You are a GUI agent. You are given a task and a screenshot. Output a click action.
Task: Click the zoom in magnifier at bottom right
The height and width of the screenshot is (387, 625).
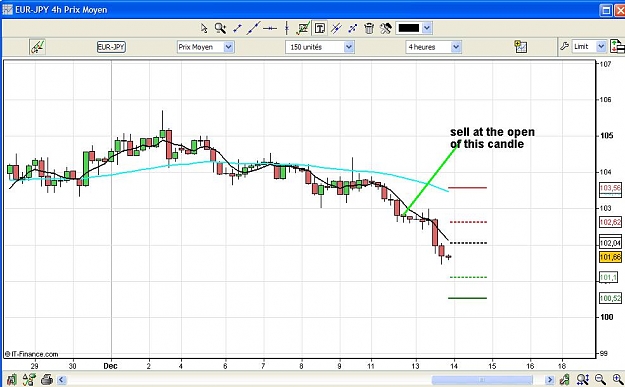pyautogui.click(x=617, y=379)
